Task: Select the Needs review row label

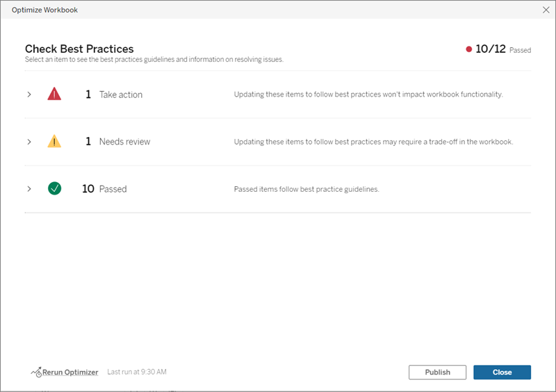Action: point(124,142)
